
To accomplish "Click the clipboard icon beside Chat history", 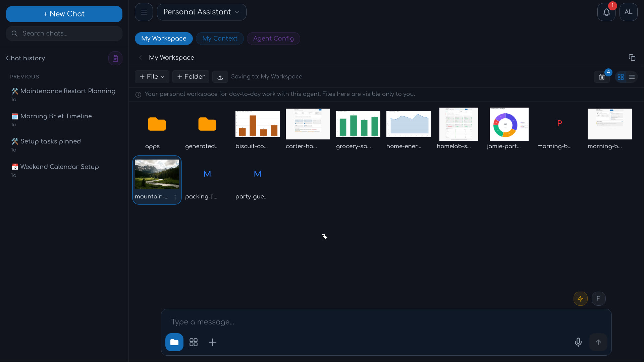I will [115, 58].
